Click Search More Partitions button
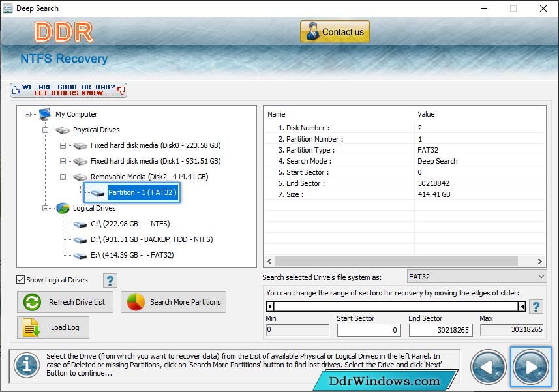 point(174,302)
